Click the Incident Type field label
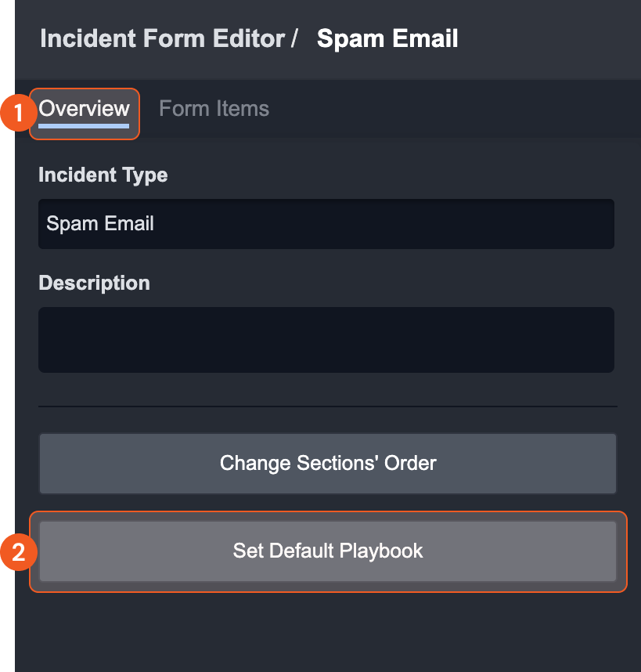 pos(103,175)
